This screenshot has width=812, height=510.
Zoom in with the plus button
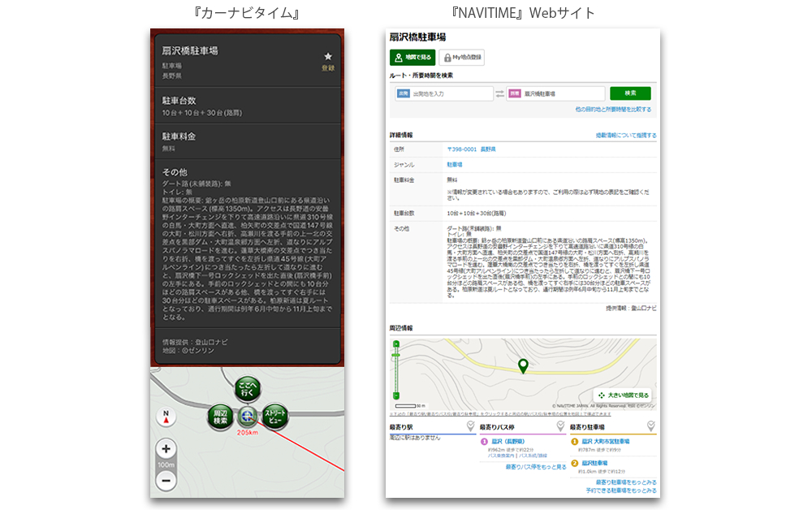click(166, 449)
